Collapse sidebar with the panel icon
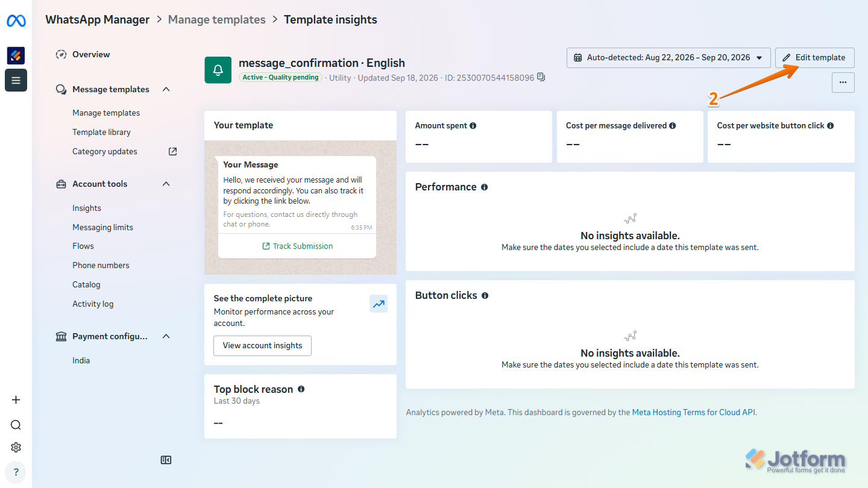This screenshot has width=868, height=488. 166,460
